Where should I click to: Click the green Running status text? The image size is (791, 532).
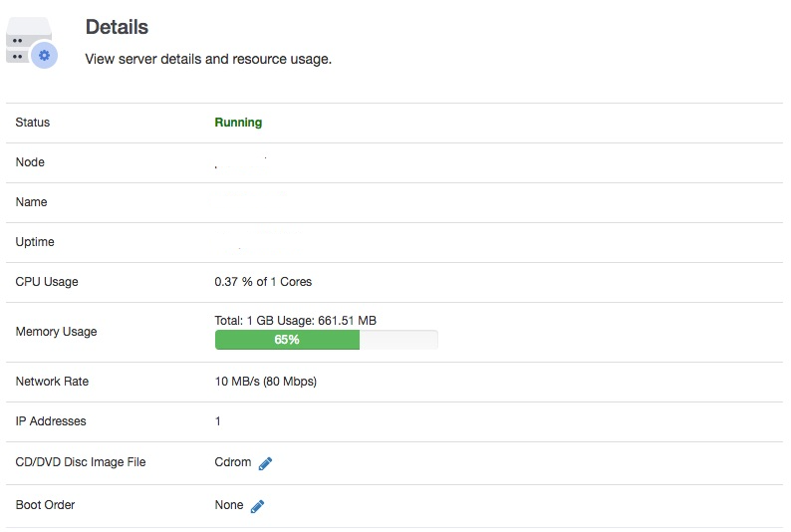coord(238,123)
